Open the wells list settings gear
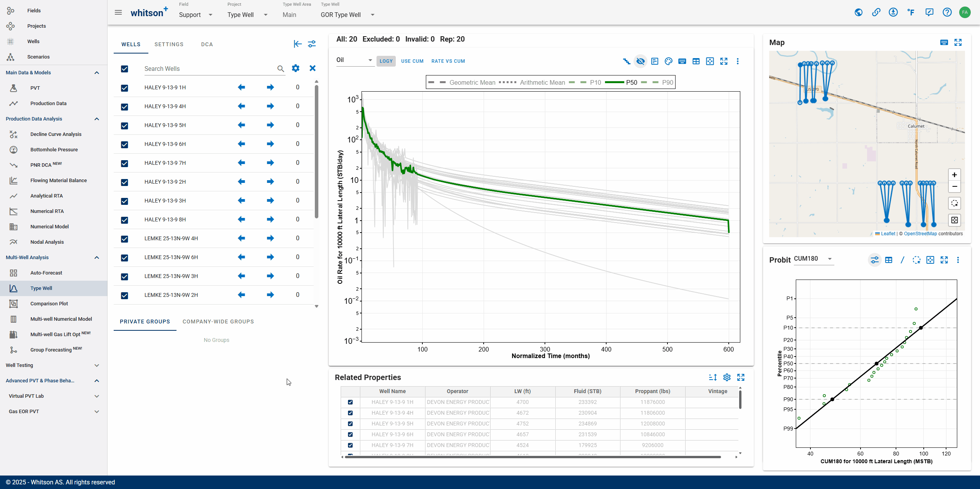 point(296,68)
